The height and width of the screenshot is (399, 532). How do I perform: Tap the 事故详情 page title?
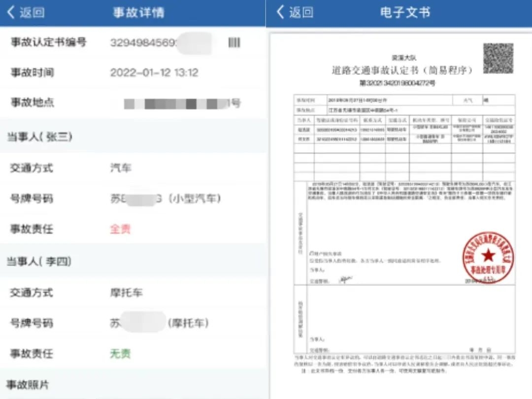click(138, 13)
